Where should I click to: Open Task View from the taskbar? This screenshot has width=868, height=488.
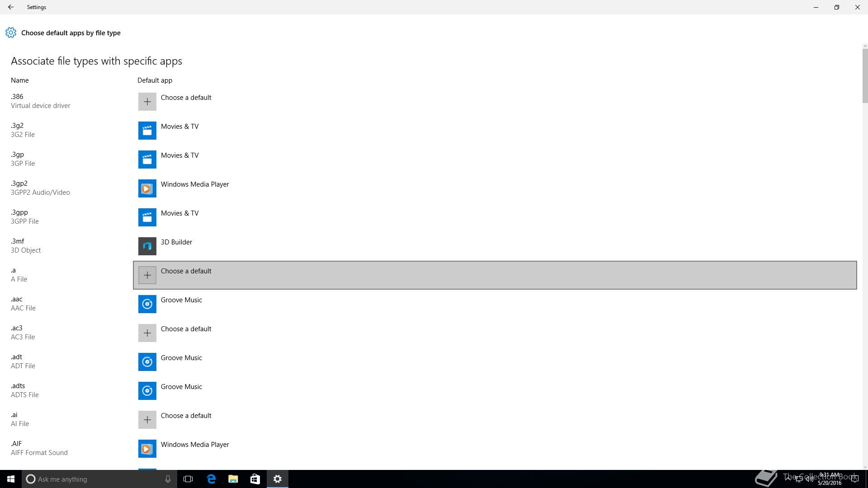[x=188, y=479]
